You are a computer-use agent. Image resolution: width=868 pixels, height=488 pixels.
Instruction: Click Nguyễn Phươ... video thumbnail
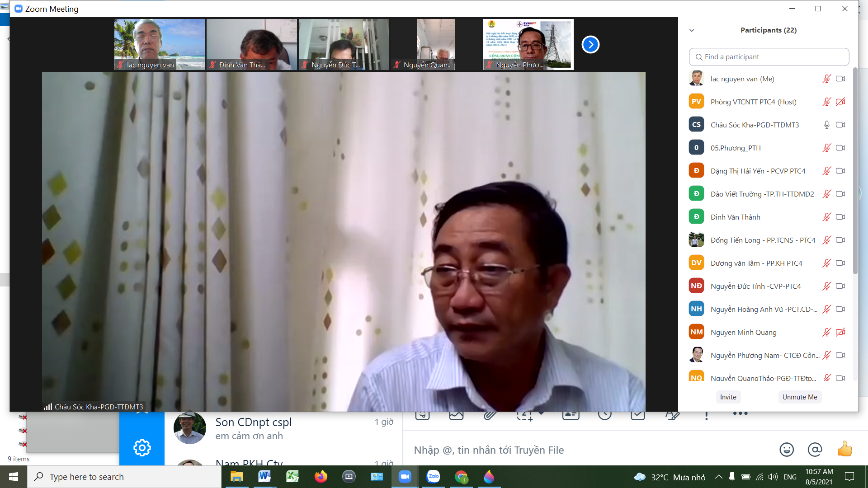[528, 44]
